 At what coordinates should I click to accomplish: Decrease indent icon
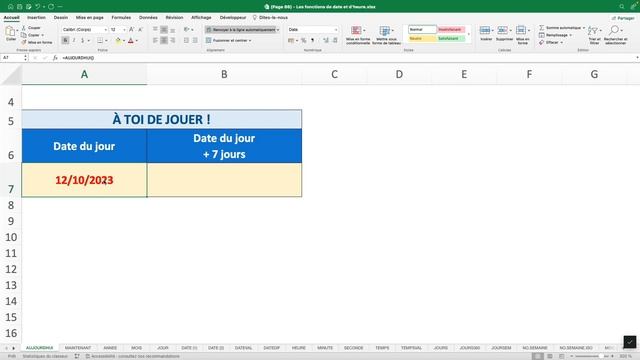(186, 40)
